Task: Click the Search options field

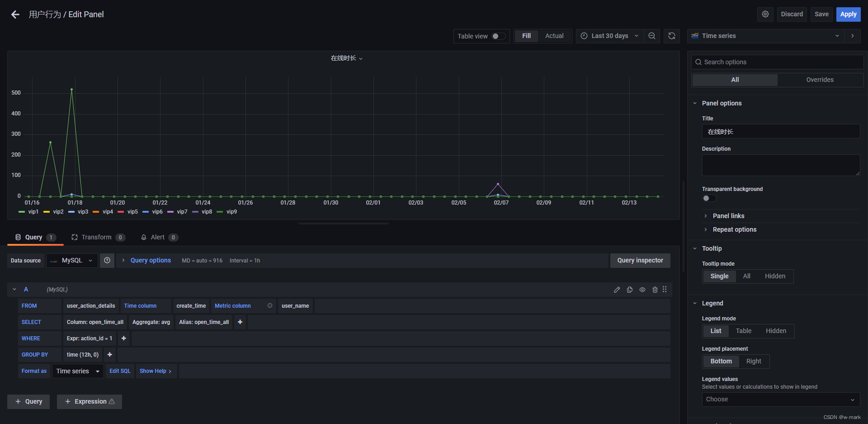Action: (x=777, y=62)
